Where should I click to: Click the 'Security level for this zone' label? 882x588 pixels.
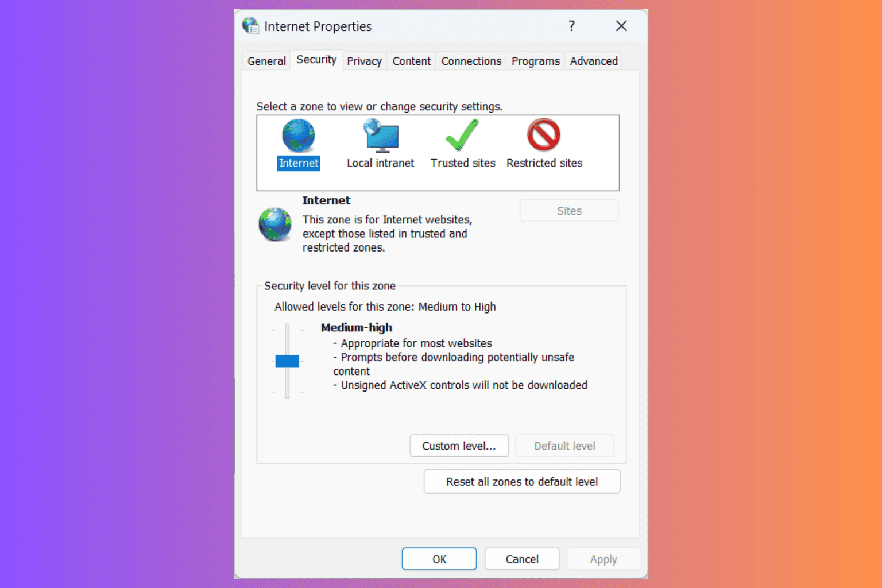pyautogui.click(x=330, y=286)
